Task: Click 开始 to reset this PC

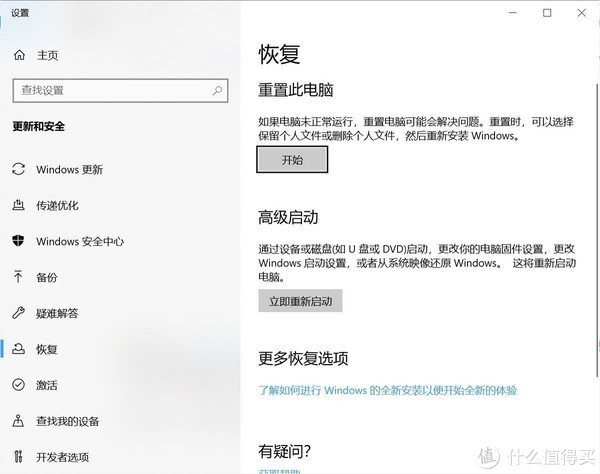Action: tap(292, 160)
